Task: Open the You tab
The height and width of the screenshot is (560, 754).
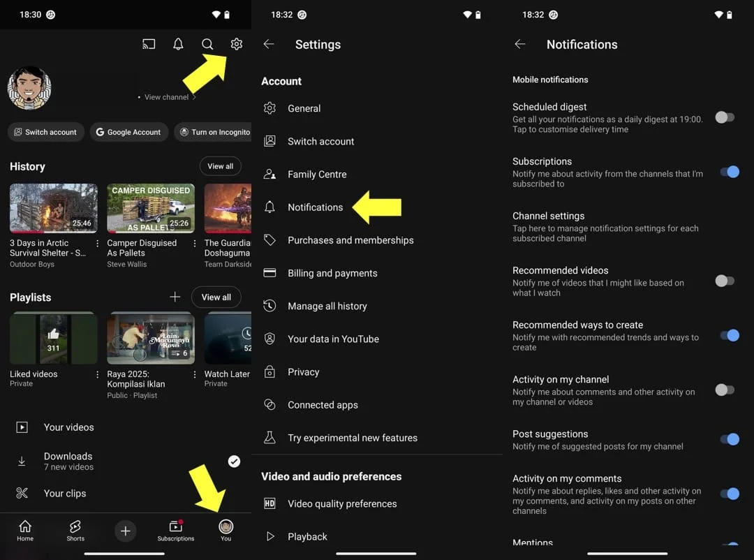Action: 226,531
